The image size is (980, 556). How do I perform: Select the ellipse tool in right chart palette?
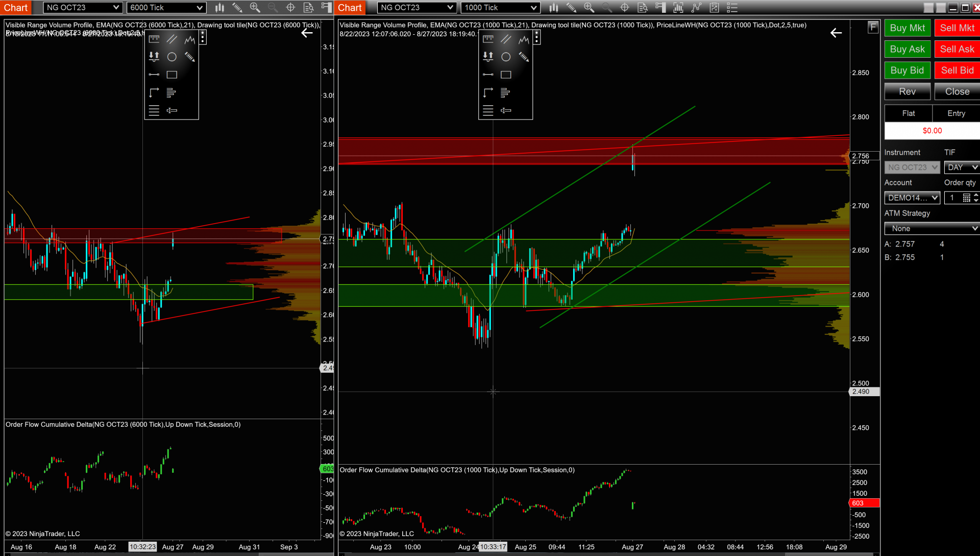tap(506, 57)
